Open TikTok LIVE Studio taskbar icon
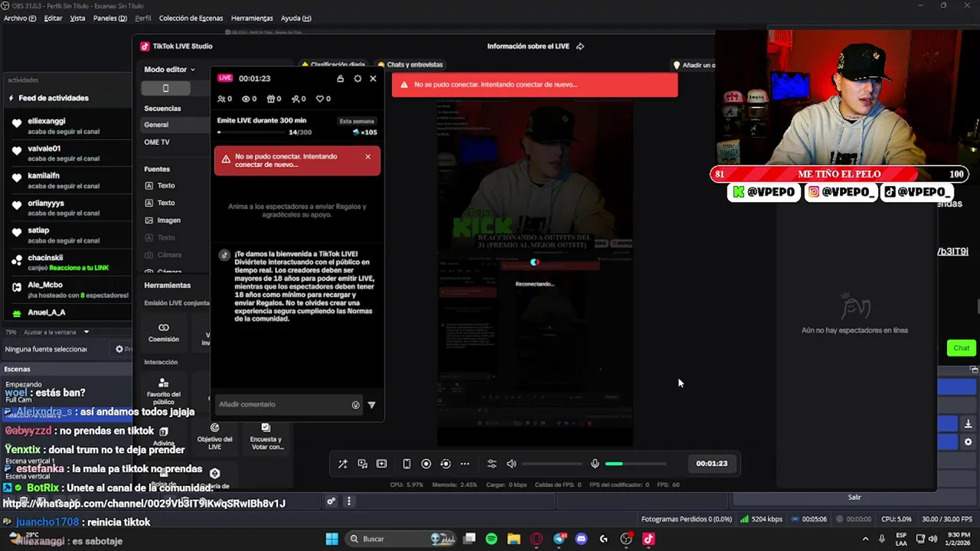This screenshot has width=980, height=551. coord(648,539)
